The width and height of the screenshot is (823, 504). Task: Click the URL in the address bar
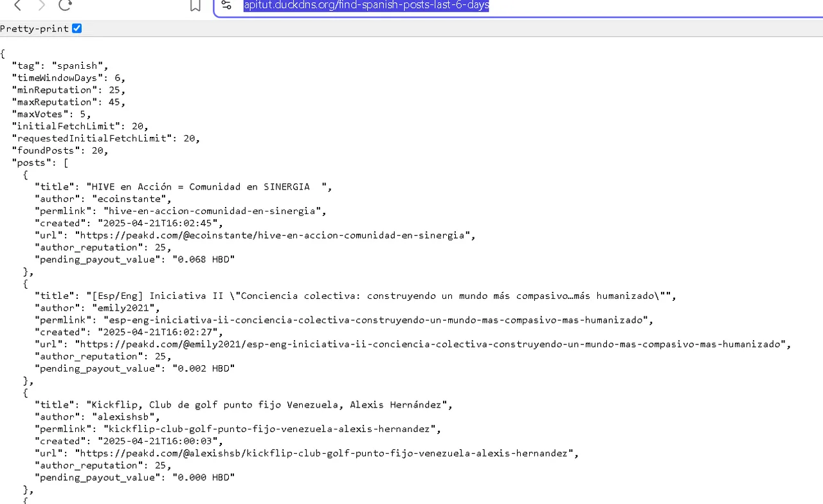366,5
